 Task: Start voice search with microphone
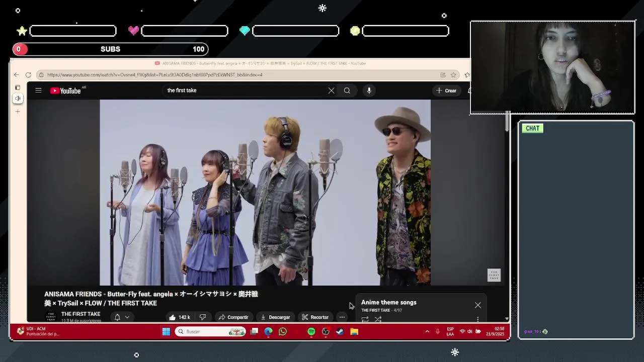pyautogui.click(x=369, y=90)
